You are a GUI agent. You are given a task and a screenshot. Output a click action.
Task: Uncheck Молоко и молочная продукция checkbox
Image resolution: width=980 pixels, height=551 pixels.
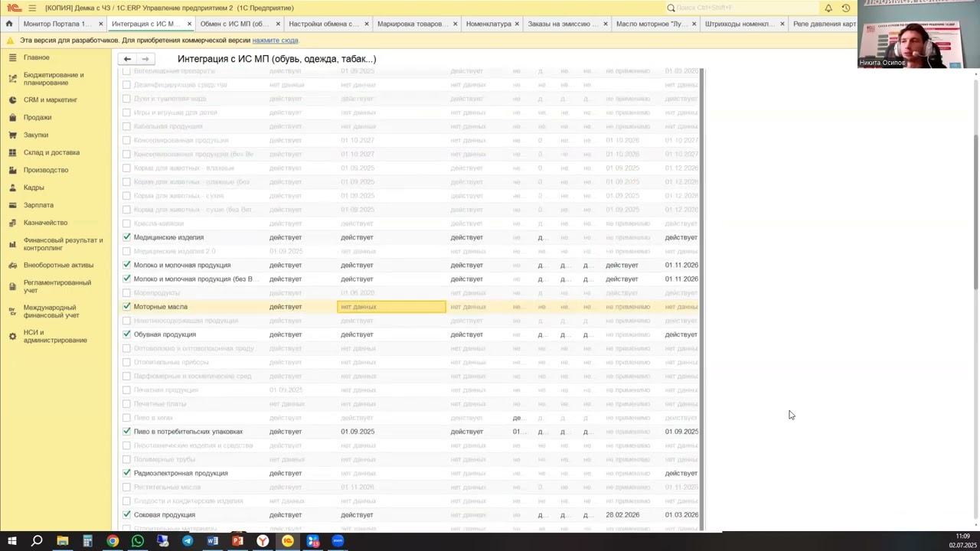click(127, 265)
